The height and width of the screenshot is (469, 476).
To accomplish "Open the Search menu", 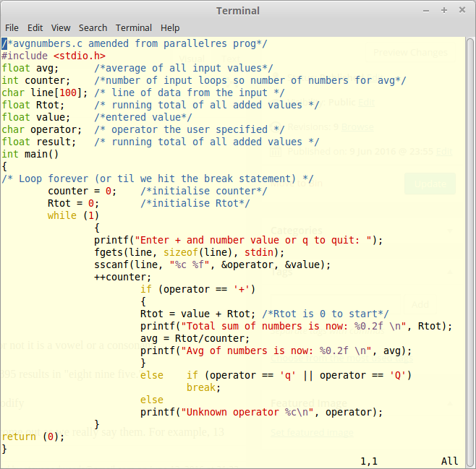I will click(93, 27).
